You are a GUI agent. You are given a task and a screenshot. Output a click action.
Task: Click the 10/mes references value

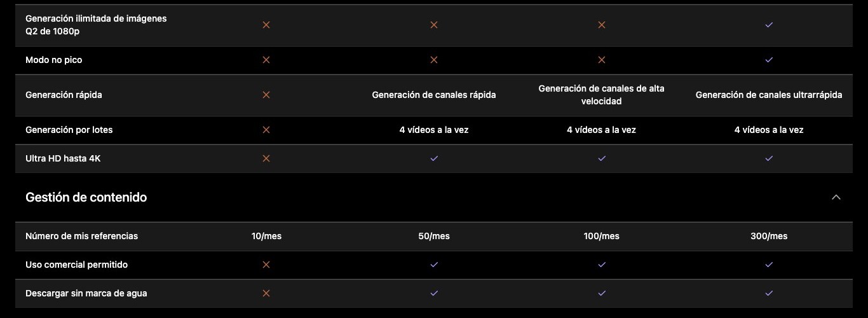click(x=266, y=236)
